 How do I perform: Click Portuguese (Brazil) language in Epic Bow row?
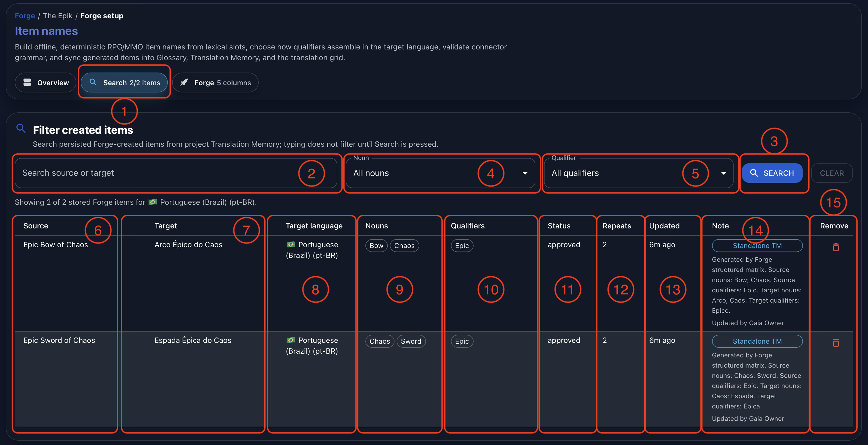click(312, 250)
